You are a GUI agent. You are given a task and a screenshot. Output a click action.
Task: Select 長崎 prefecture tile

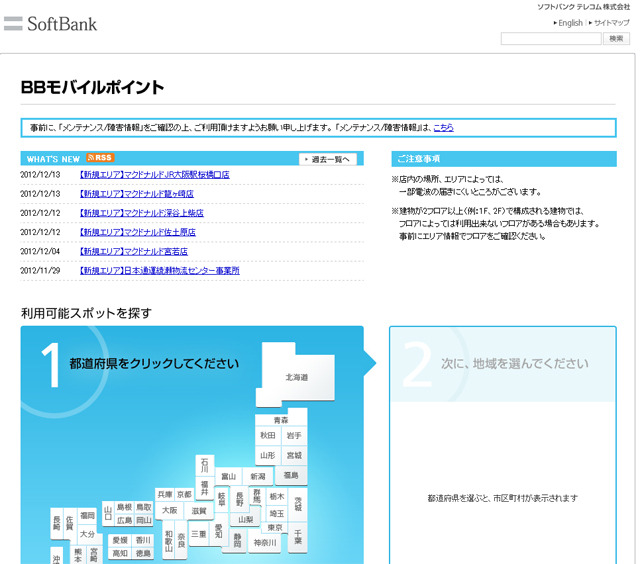point(57,523)
